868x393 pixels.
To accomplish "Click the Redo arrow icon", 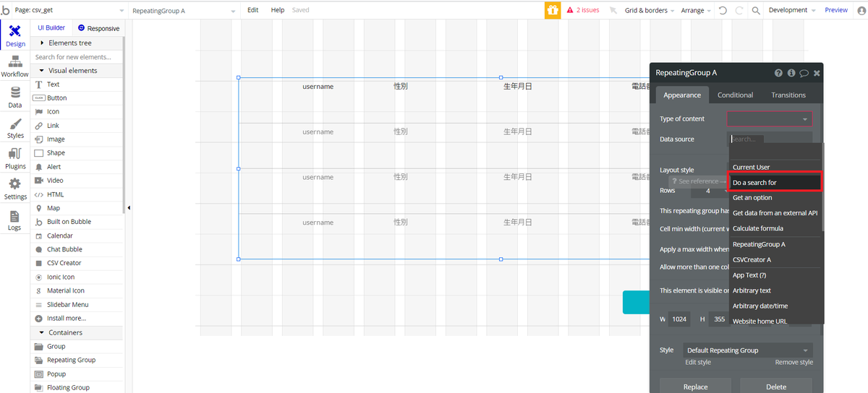I will coord(739,10).
